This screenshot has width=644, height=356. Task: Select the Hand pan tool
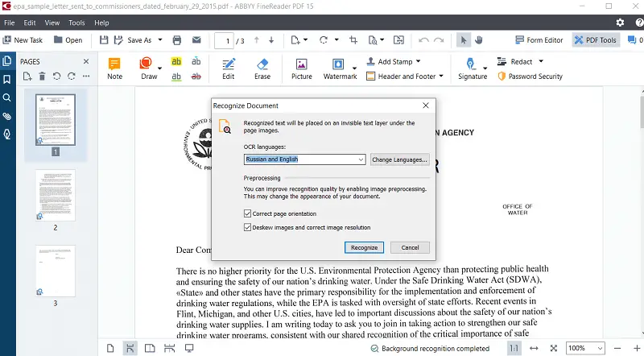479,40
